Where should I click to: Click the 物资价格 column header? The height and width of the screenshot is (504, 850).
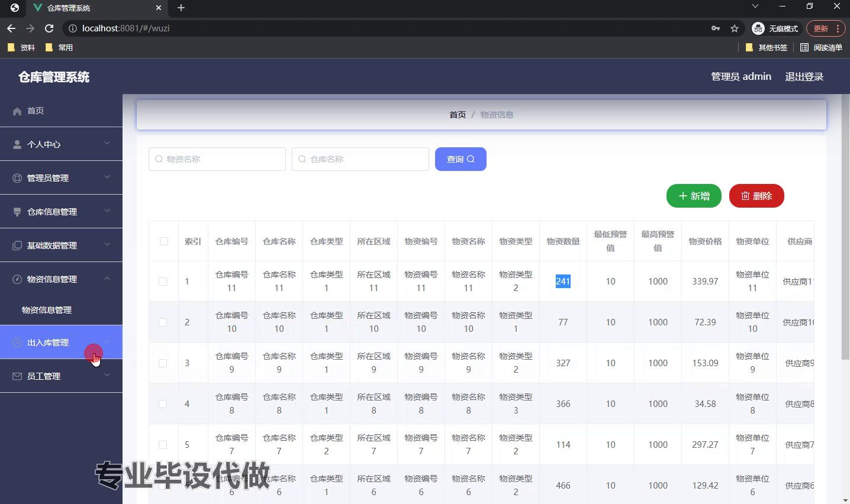point(705,241)
